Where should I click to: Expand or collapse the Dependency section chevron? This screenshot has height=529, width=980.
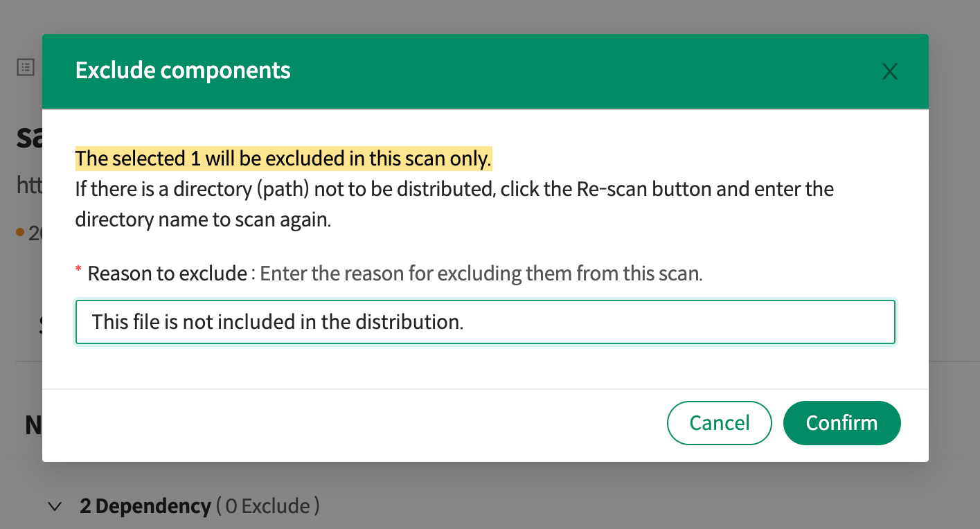coord(55,507)
